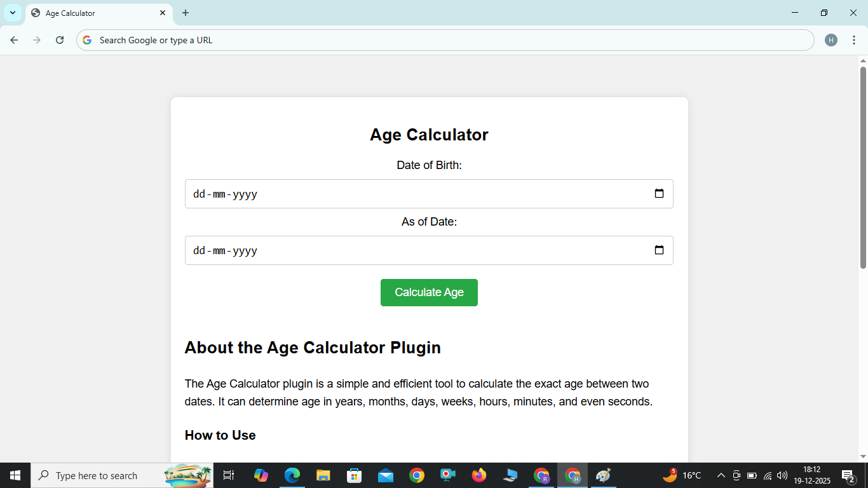868x488 pixels.
Task: Click the Calculate Age button
Action: pos(429,292)
